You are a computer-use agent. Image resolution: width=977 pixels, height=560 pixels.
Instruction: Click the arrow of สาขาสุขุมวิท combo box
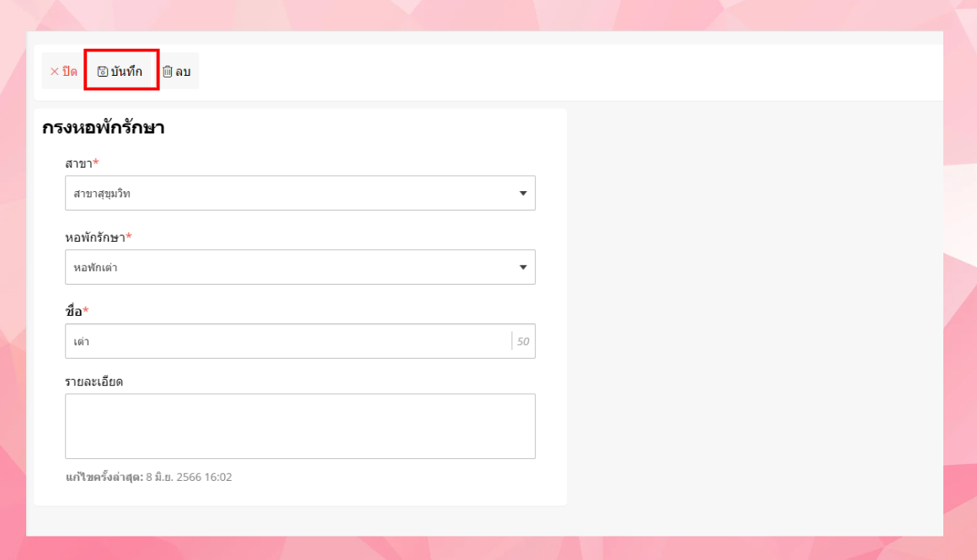coord(523,194)
